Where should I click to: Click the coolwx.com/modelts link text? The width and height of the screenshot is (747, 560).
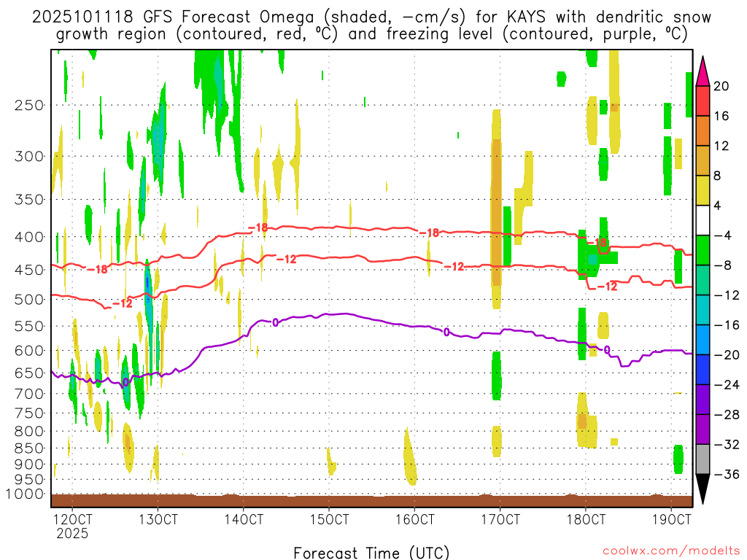pyautogui.click(x=671, y=551)
